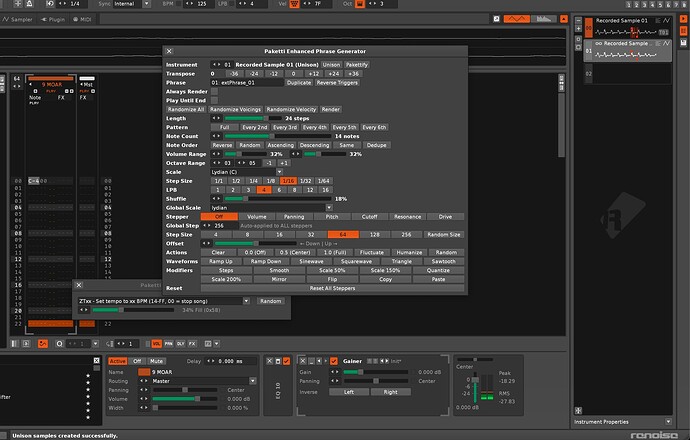Screen dimensions: 690x440
Task: Open dropdown beside pattern layout icon
Action: tap(217, 344)
